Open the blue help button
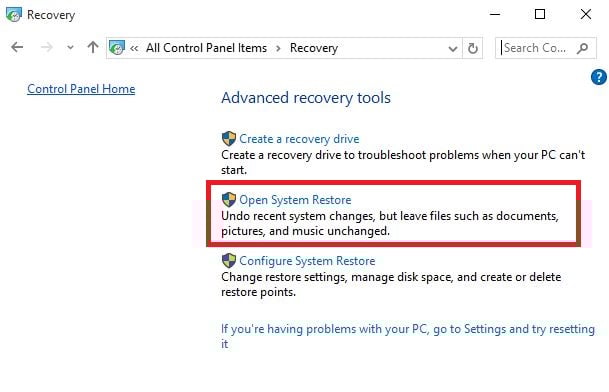 pyautogui.click(x=599, y=77)
